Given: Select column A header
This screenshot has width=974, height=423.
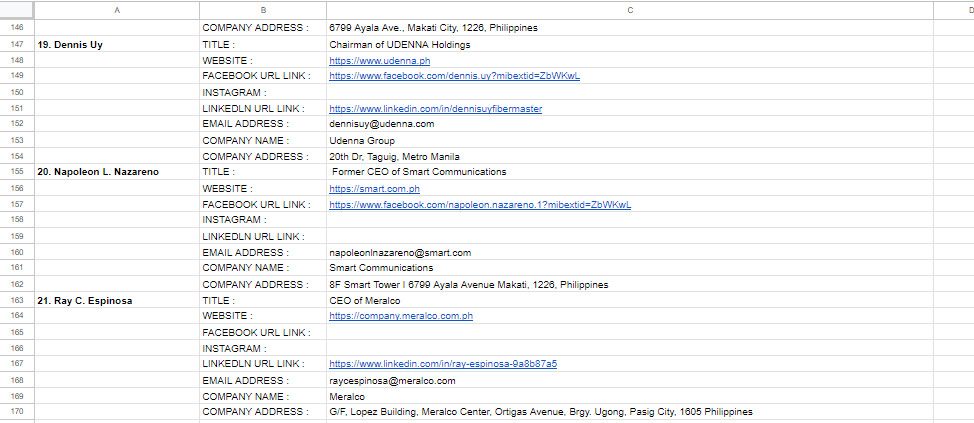Looking at the screenshot, I should 117,9.
